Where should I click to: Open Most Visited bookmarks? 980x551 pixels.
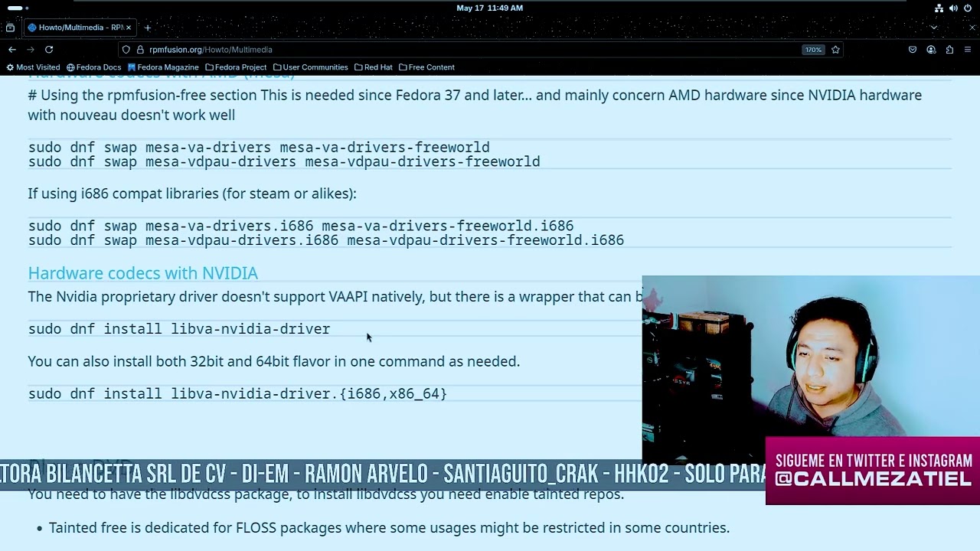click(x=33, y=67)
